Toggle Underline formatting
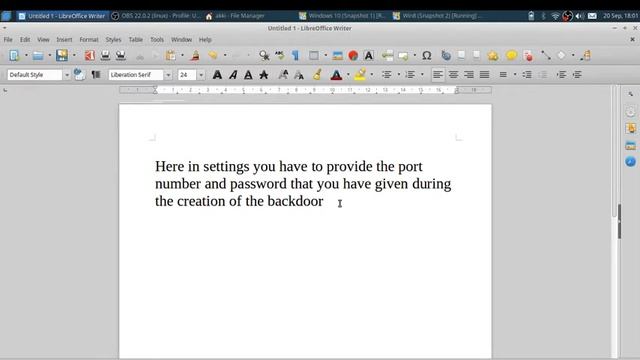The image size is (640, 360). pos(248,75)
